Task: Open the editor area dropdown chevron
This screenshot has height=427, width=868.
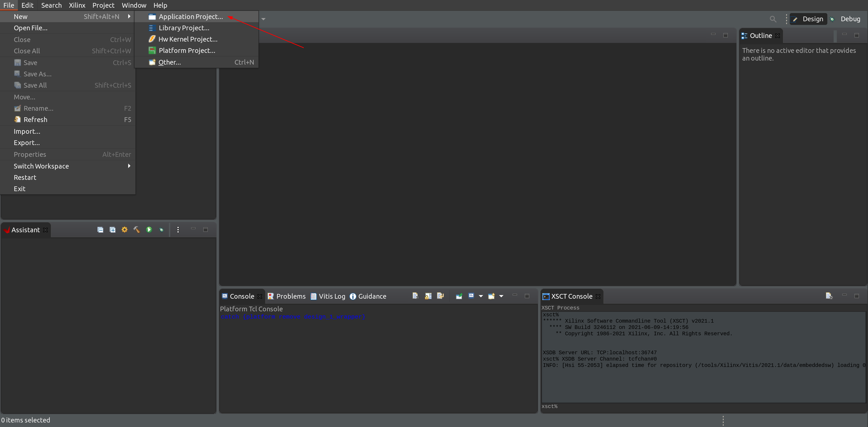Action: 263,19
